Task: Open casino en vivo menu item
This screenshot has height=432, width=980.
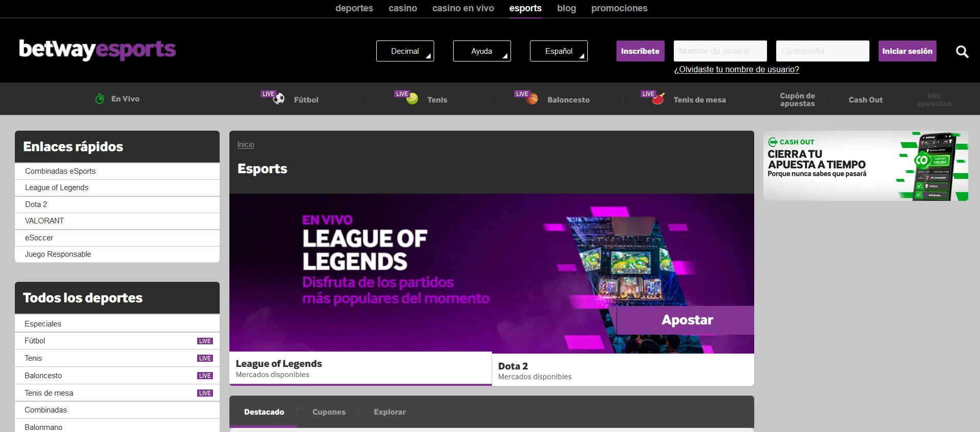Action: 463,8
